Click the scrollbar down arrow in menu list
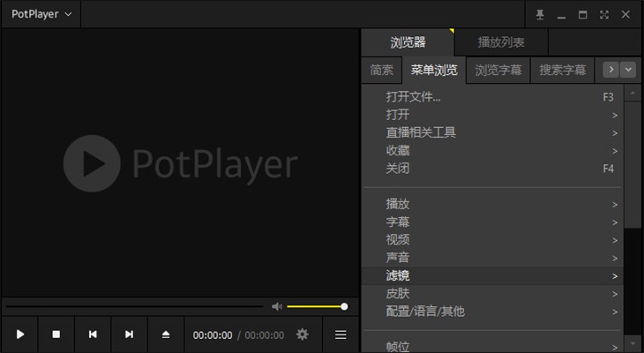The width and height of the screenshot is (644, 353). coord(633,344)
